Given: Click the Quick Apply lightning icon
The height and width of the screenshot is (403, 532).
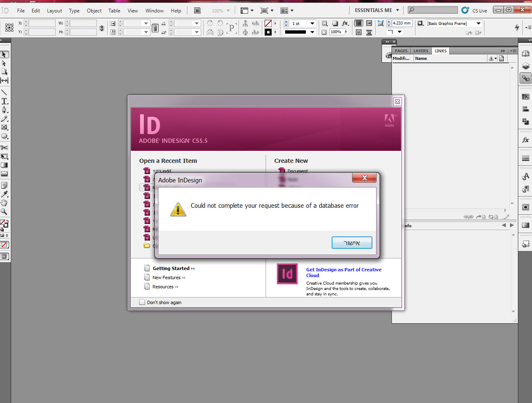Looking at the screenshot, I should [x=517, y=27].
